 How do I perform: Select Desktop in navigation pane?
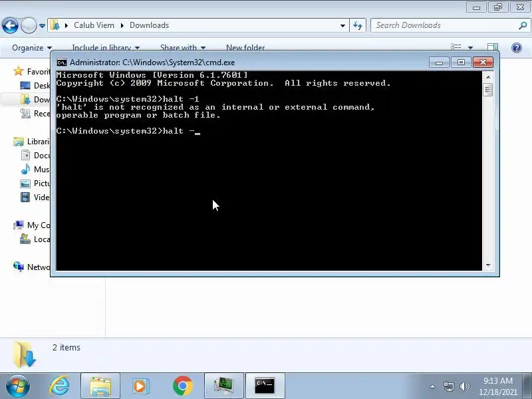pos(35,86)
